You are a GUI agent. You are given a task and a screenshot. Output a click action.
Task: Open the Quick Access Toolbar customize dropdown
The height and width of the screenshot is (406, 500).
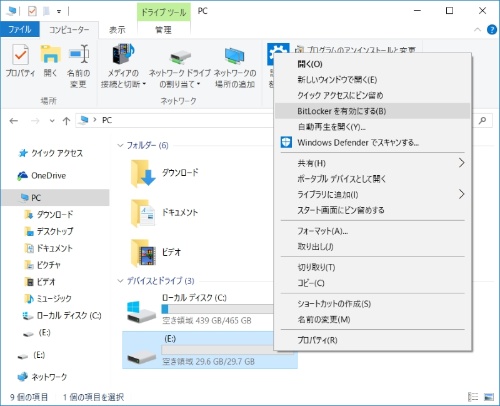tap(59, 11)
